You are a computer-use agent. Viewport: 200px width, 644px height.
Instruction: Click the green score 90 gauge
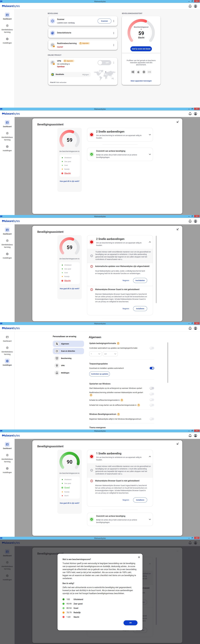pos(69,460)
